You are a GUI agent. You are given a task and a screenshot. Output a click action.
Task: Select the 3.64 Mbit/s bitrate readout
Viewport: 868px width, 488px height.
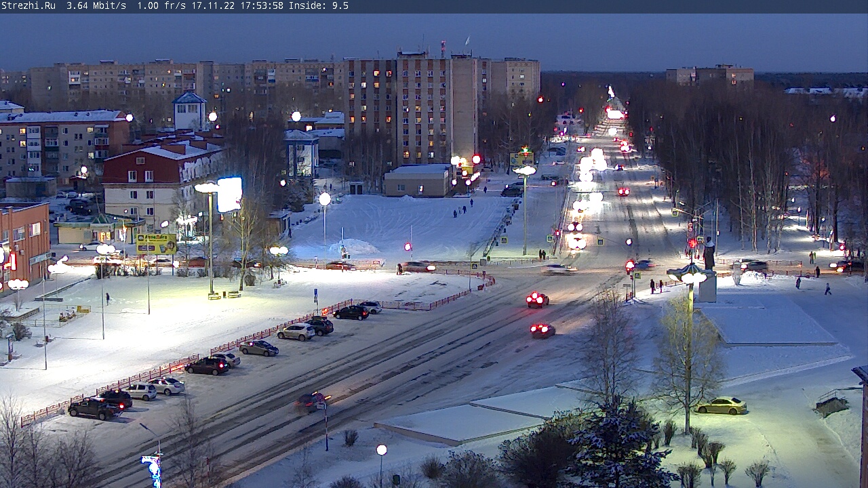96,5
